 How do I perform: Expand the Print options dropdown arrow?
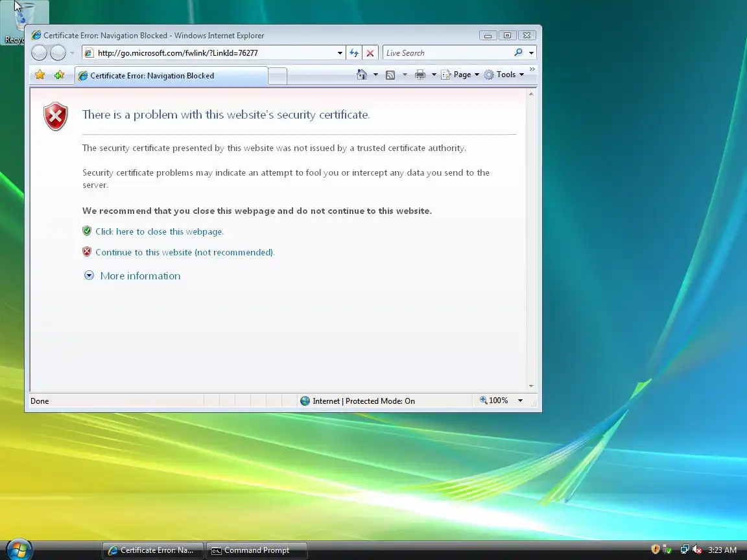434,75
